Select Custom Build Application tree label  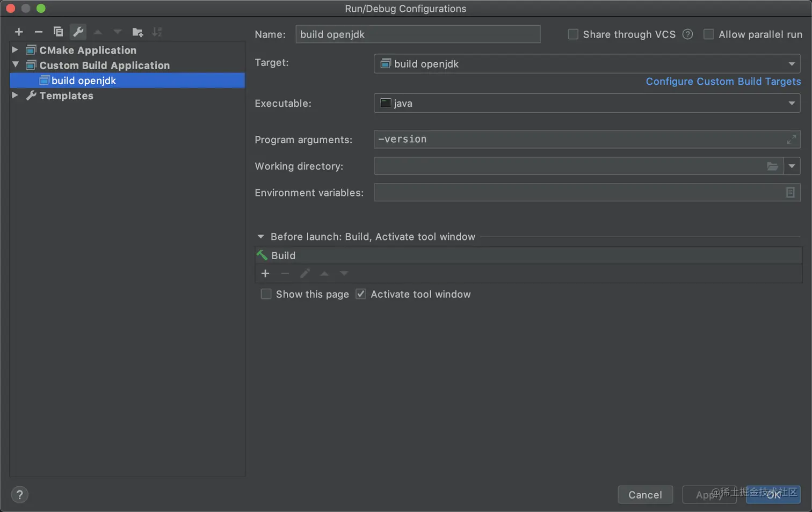pos(104,65)
